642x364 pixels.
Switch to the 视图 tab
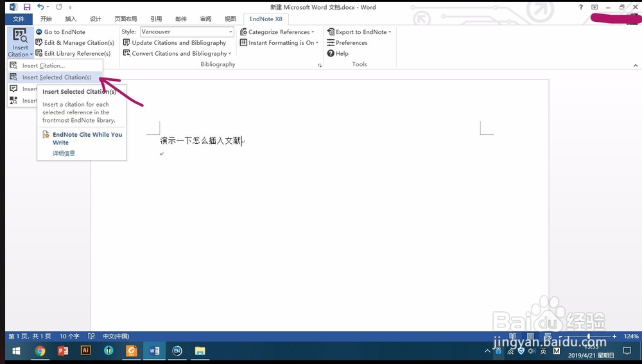230,19
